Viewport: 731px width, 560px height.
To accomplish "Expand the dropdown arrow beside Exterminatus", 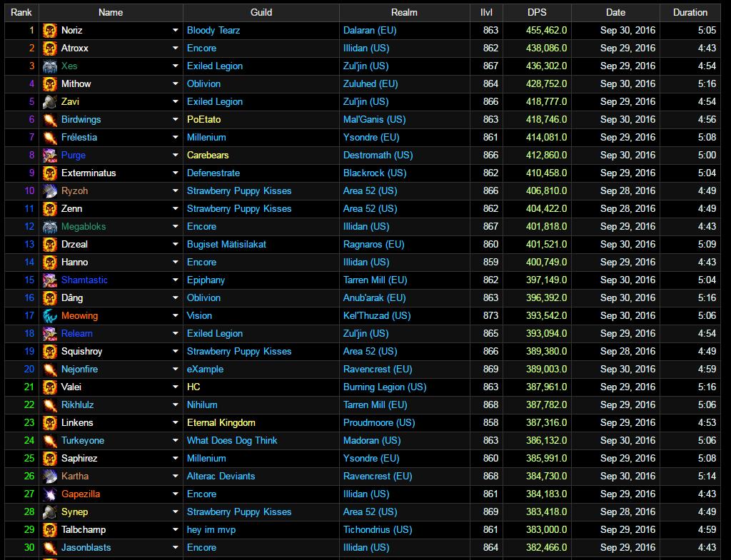I will coord(176,173).
